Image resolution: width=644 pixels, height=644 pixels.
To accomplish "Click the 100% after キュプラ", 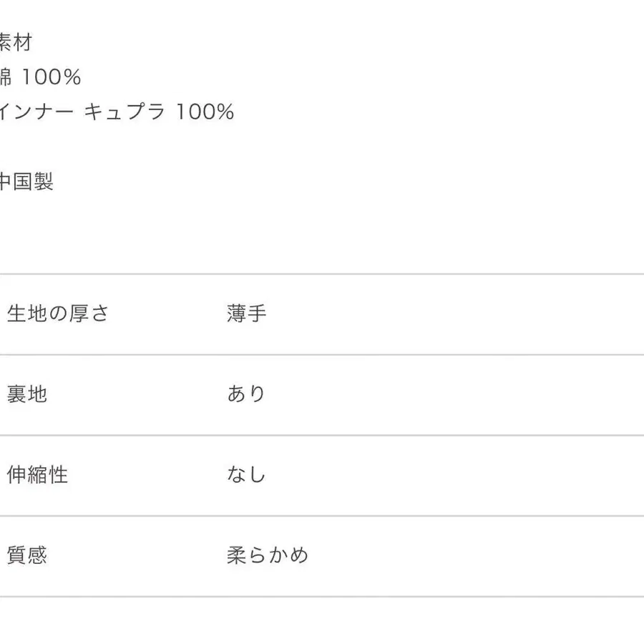I will coord(205,112).
